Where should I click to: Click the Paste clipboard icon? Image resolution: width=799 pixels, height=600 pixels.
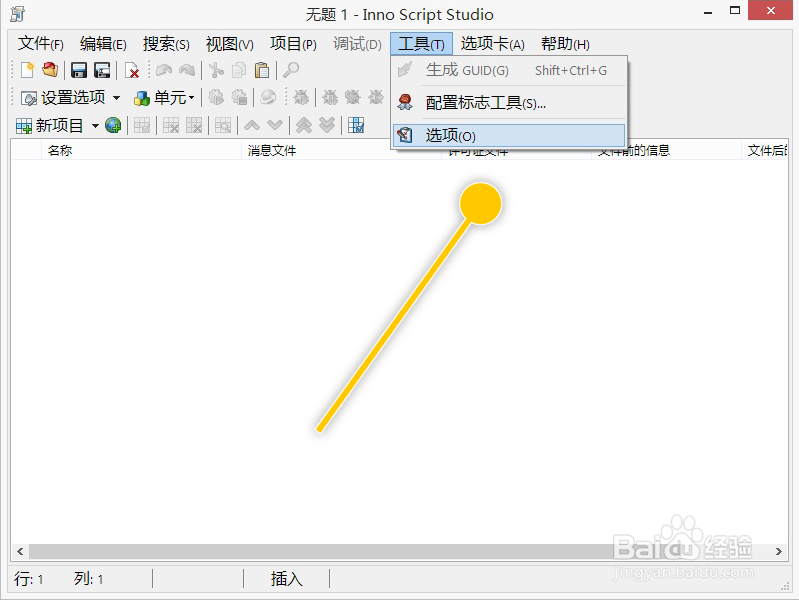pyautogui.click(x=262, y=70)
